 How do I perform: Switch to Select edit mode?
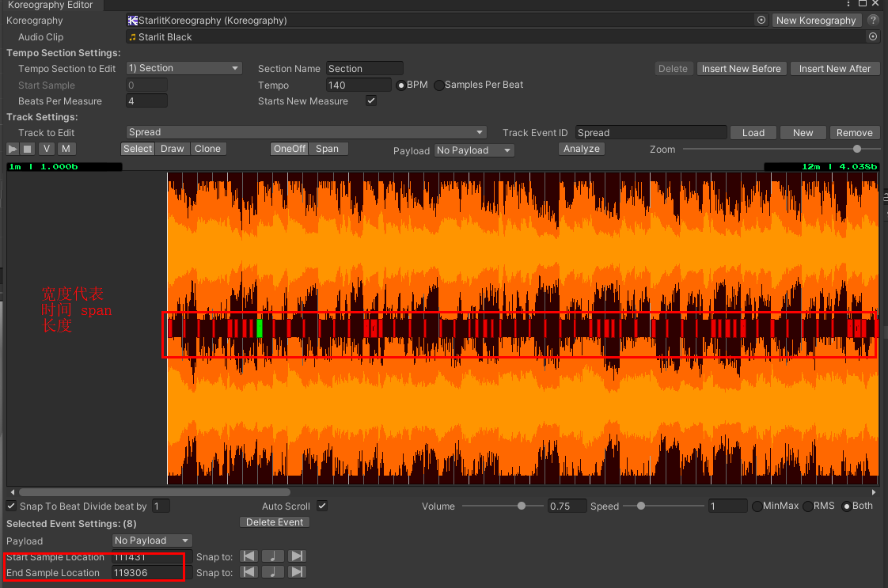point(138,149)
